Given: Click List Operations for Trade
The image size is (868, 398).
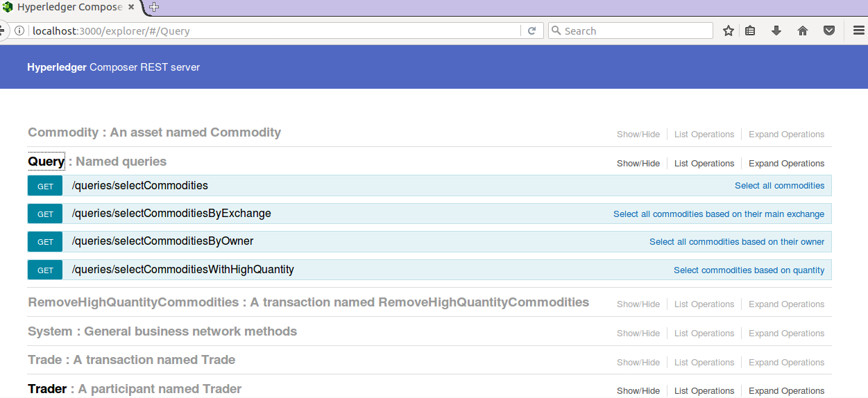Looking at the screenshot, I should pyautogui.click(x=704, y=363).
